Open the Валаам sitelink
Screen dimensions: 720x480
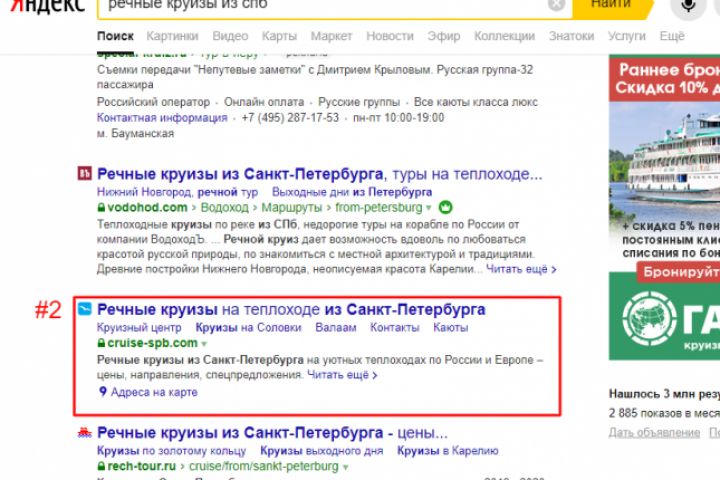(x=336, y=328)
